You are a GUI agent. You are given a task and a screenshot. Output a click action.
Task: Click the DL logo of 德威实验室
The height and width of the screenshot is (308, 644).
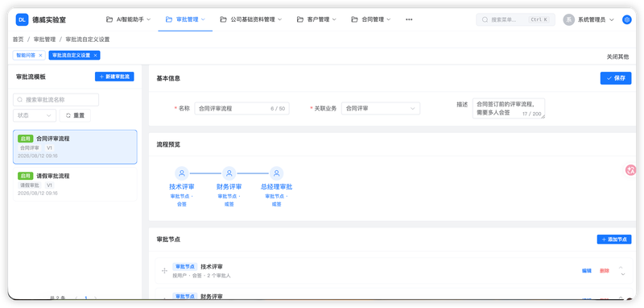23,19
